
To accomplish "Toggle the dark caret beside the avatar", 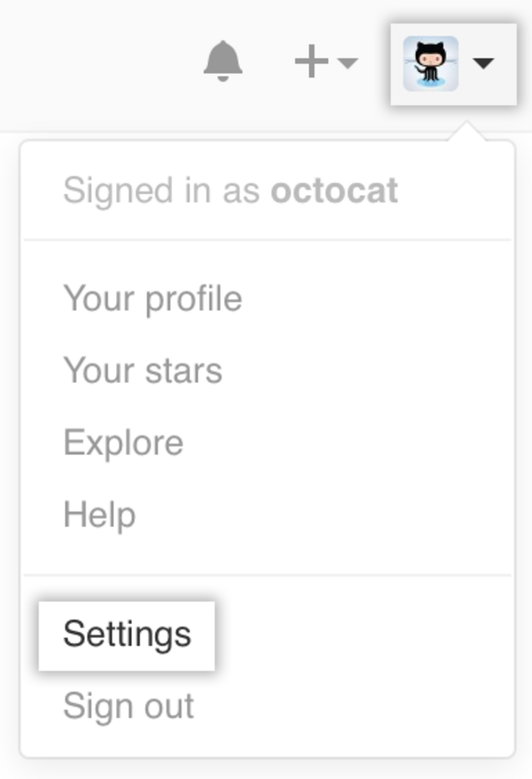I will (x=483, y=63).
